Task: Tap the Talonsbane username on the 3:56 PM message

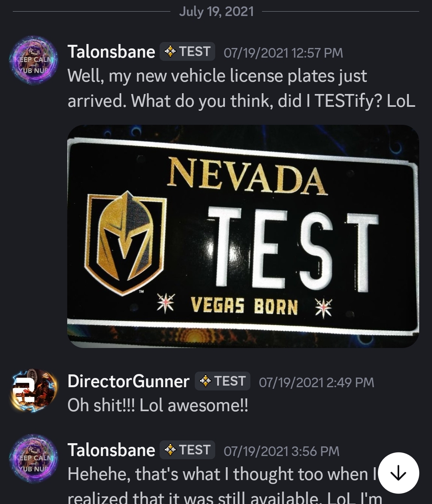Action: [111, 450]
